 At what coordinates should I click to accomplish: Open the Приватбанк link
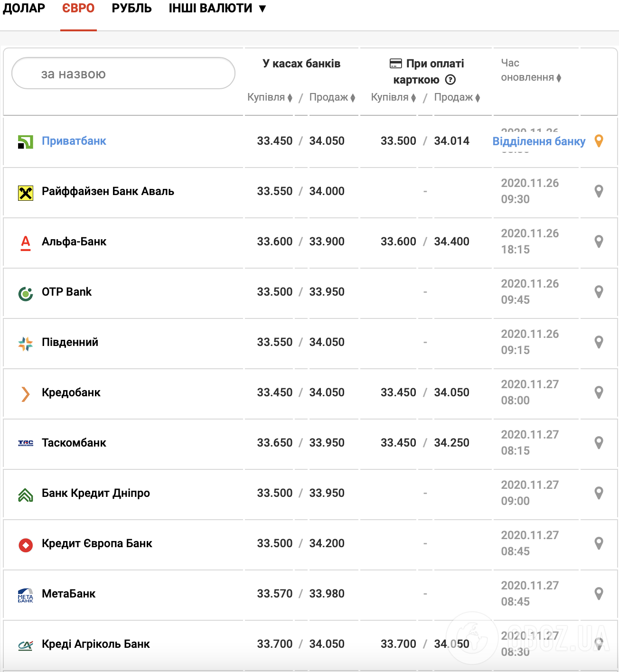tap(74, 141)
